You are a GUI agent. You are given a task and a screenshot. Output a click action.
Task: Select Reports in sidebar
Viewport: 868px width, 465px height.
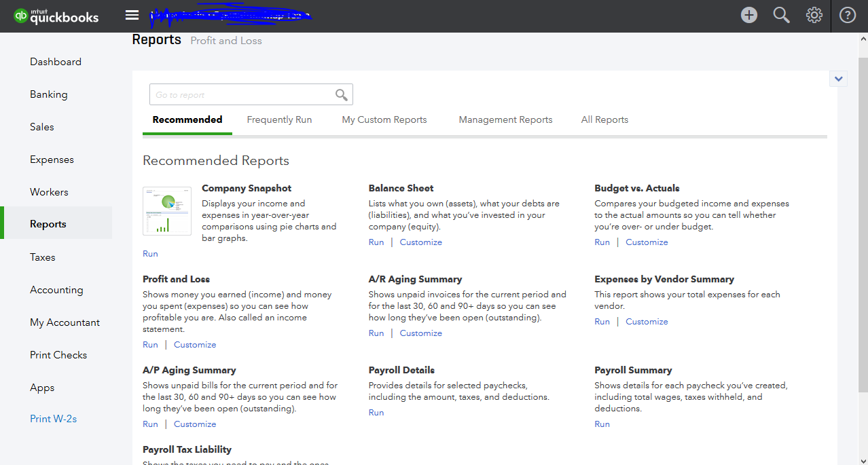click(56, 224)
